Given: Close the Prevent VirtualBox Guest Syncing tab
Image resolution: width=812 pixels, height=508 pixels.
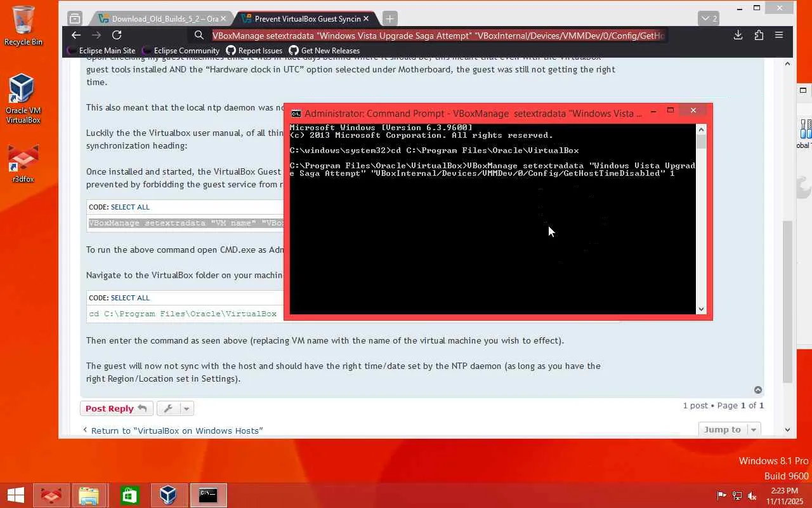Looking at the screenshot, I should tap(366, 19).
